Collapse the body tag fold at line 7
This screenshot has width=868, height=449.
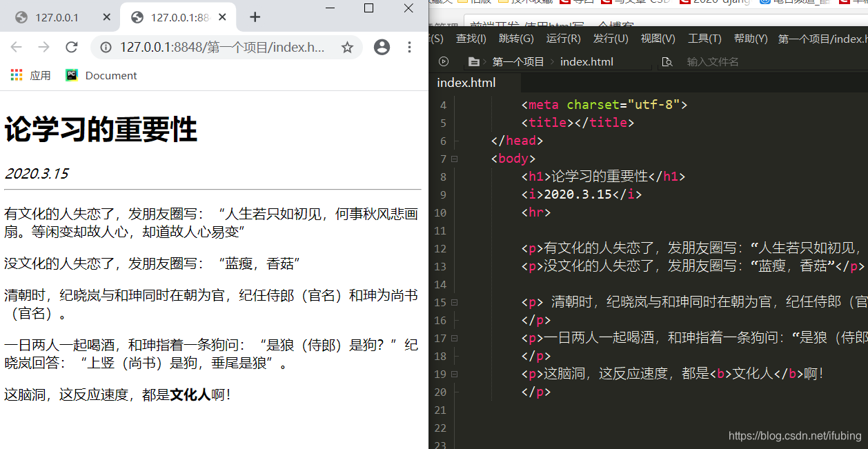click(454, 159)
